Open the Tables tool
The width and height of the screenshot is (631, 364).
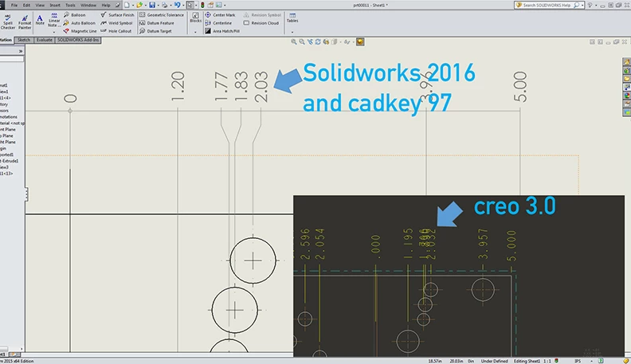pos(292,18)
